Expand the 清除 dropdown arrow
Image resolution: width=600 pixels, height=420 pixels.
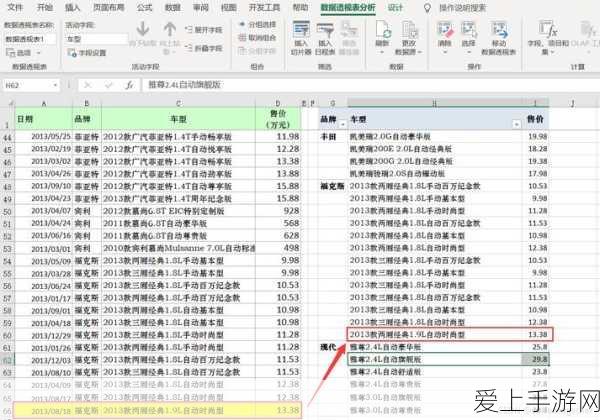(x=445, y=52)
